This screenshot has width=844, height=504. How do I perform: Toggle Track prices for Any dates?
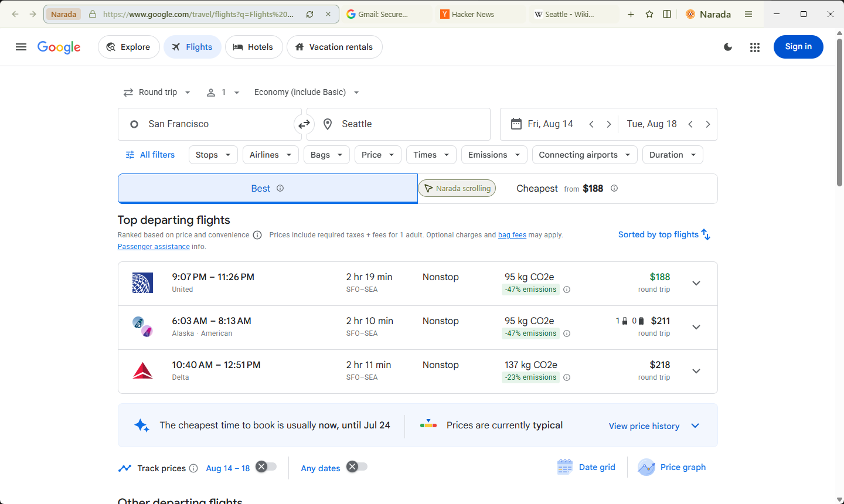pyautogui.click(x=357, y=467)
